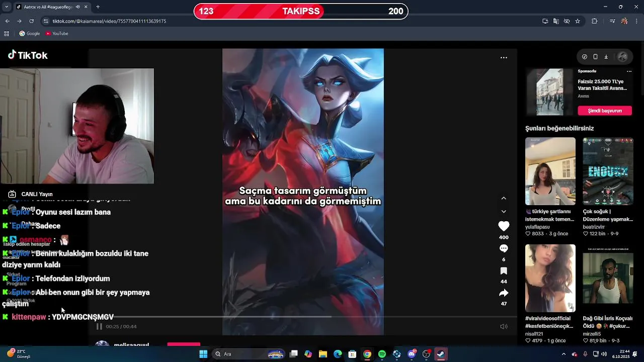Open the three-dot menu above video
Screen dimensions: 644x362
(x=504, y=57)
